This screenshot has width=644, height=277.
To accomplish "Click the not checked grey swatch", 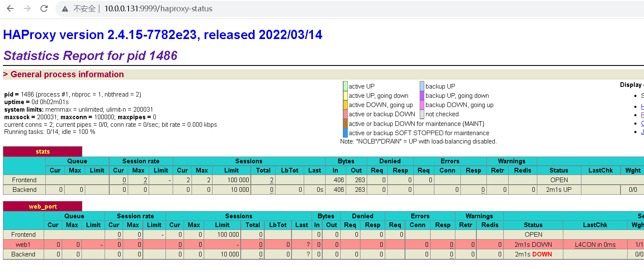I will 422,114.
